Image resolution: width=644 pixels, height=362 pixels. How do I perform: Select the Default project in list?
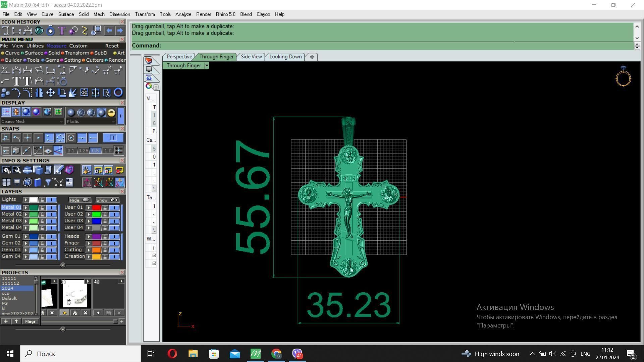coord(9,298)
